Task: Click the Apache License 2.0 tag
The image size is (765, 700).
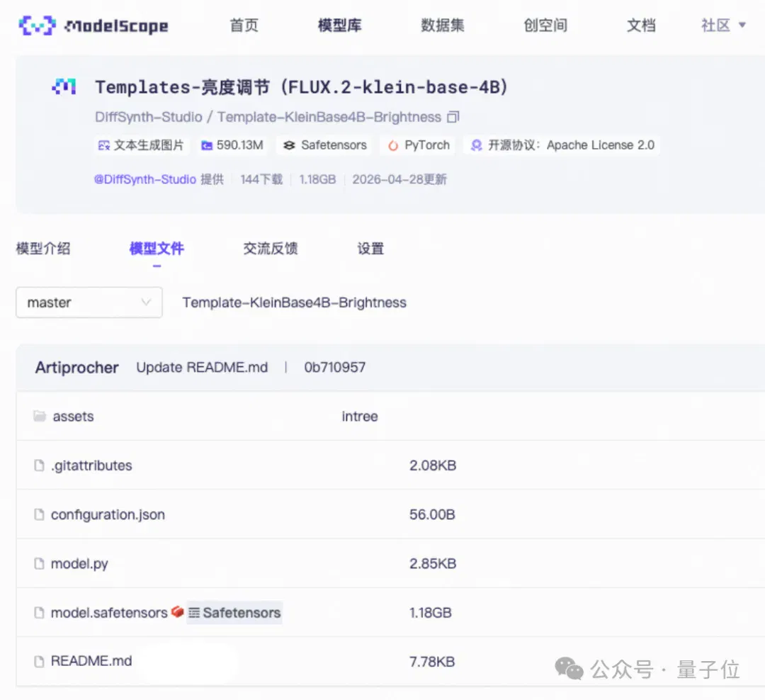Action: coord(562,145)
